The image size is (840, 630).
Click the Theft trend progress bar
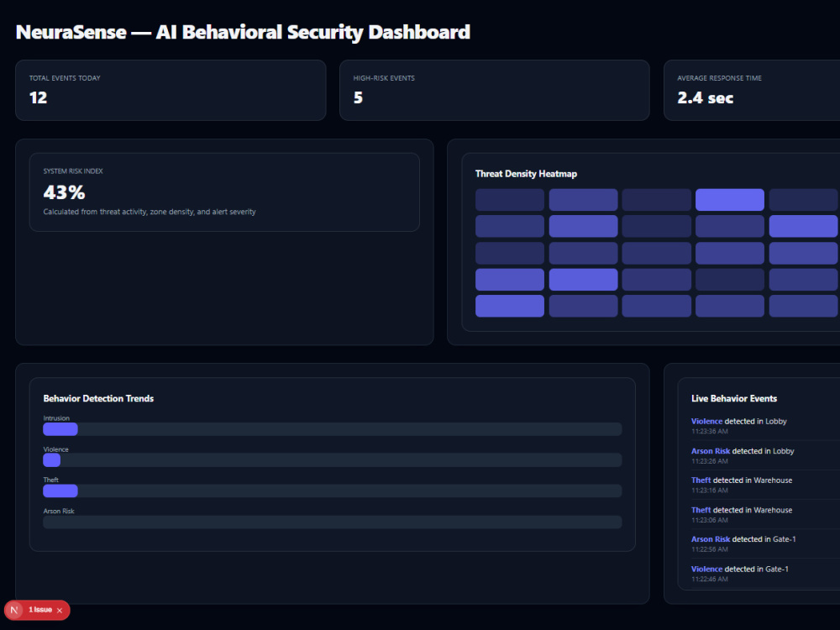332,491
